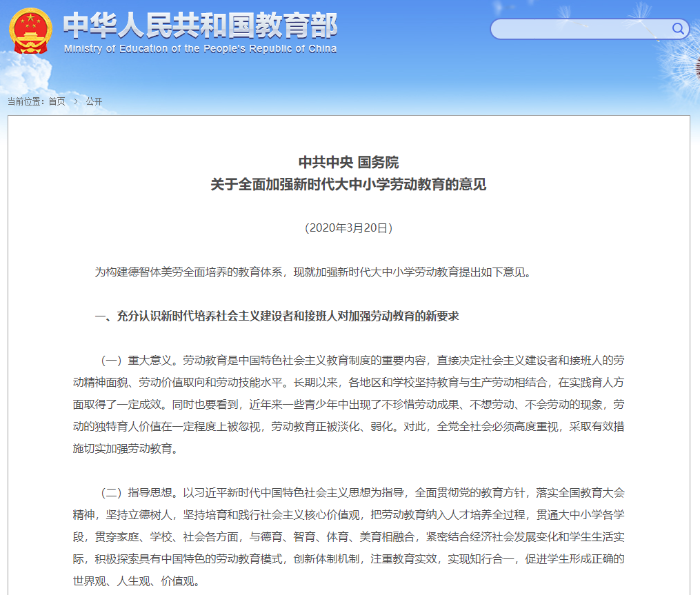Click the paragraph label （二）指导思想
700x595 pixels.
pyautogui.click(x=138, y=492)
